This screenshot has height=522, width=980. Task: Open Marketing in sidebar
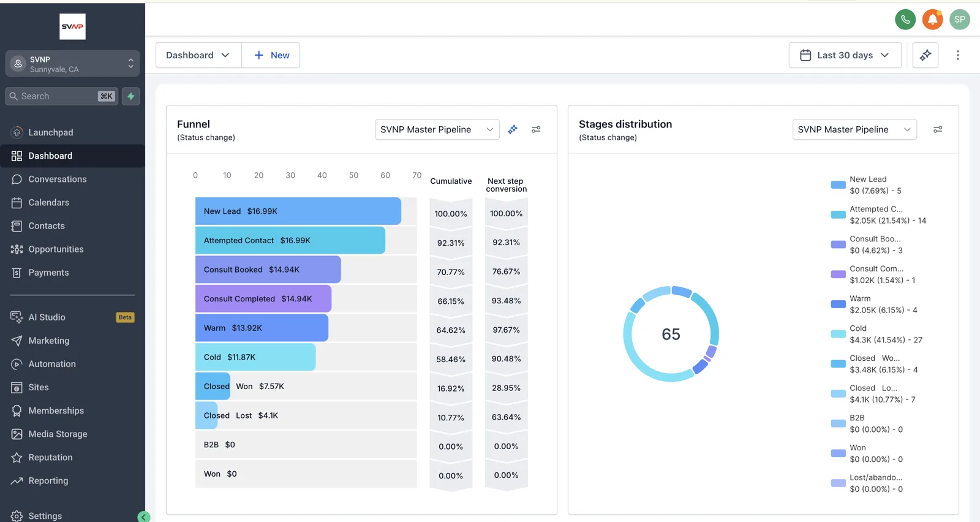(72, 341)
